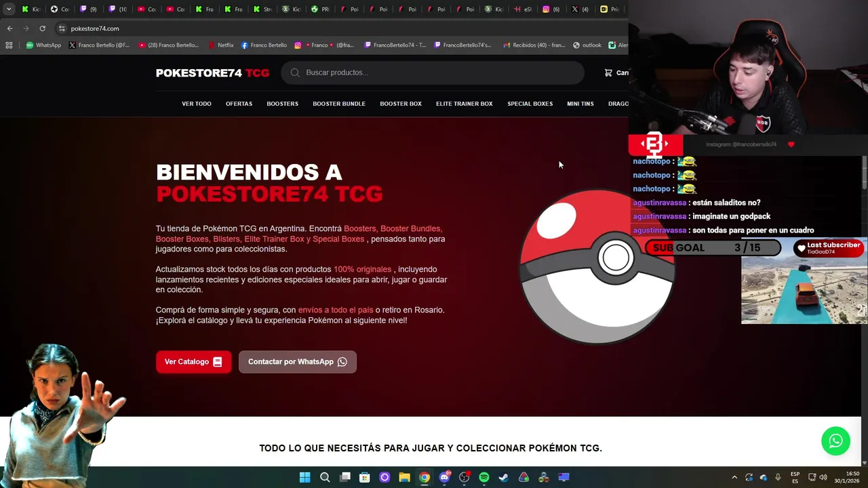The image size is (868, 488).
Task: Click 'Last Subscriber TiaGooD74' badge
Action: click(x=829, y=248)
